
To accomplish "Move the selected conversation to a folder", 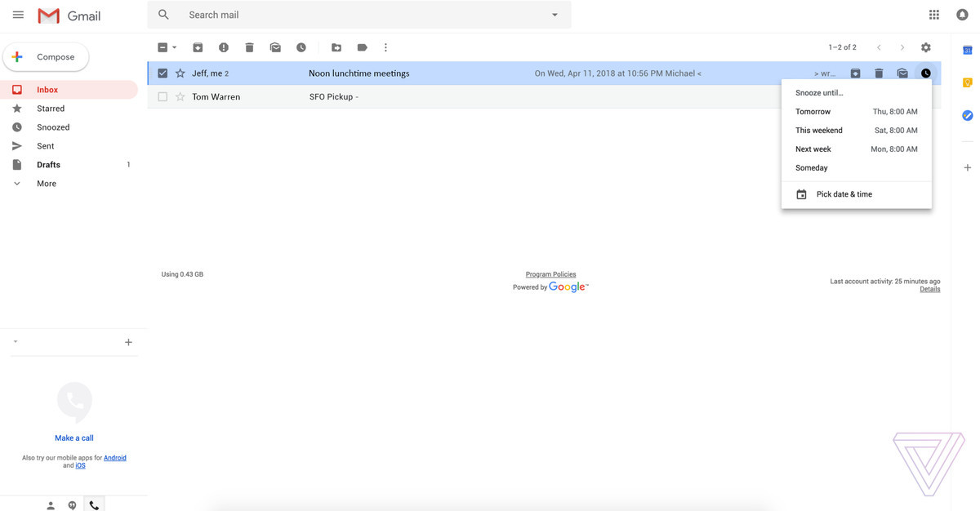I will [336, 47].
